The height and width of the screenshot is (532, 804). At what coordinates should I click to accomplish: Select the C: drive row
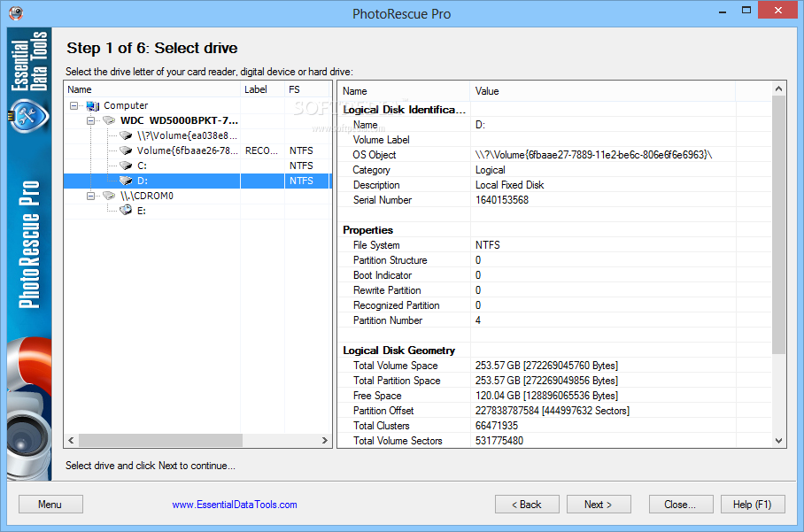197,166
